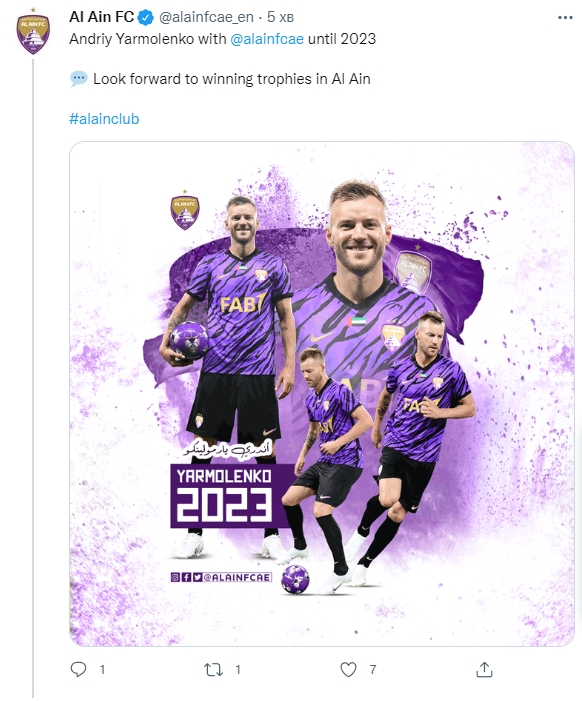Click the Al Ain FC profile avatar
The image size is (582, 701).
(x=33, y=32)
